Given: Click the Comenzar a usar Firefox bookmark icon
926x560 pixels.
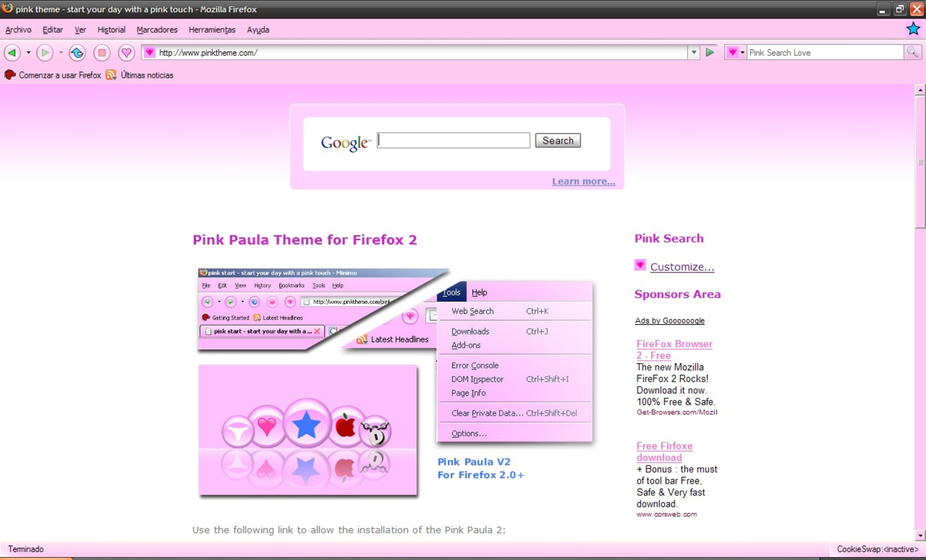Looking at the screenshot, I should [10, 75].
